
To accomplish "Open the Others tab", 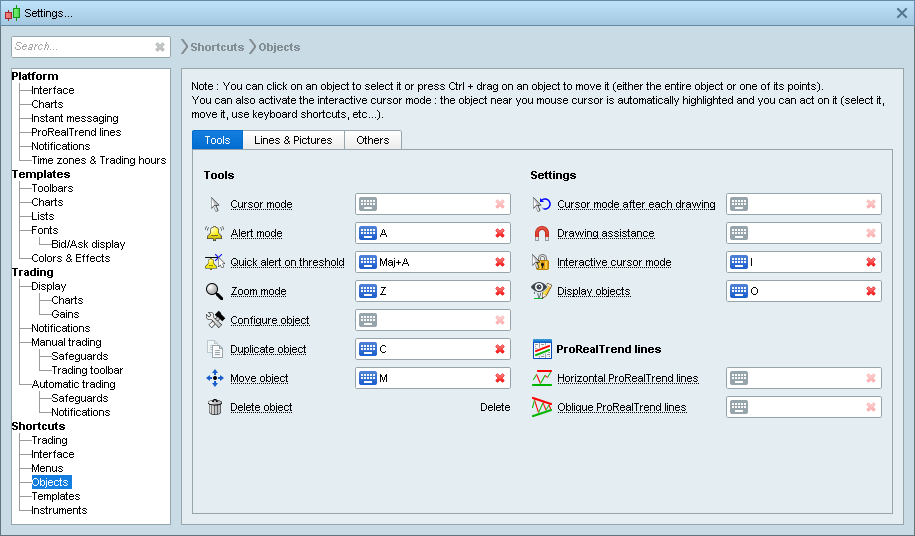I will [x=372, y=140].
